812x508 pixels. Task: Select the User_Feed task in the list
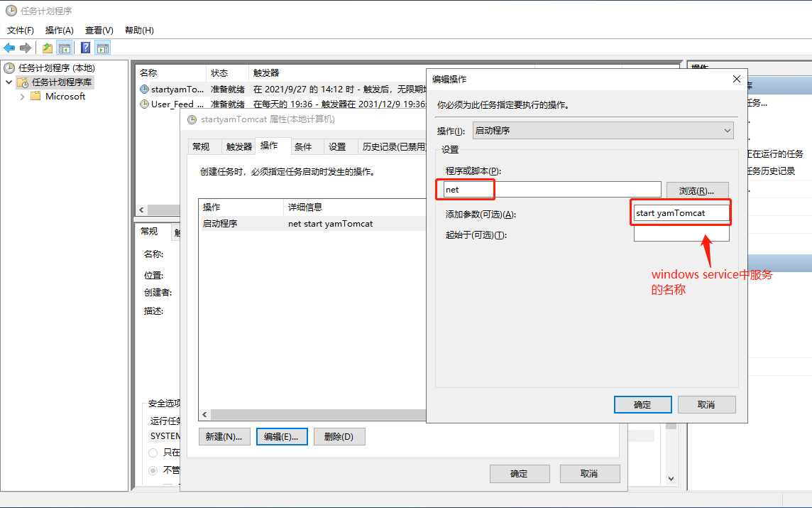tap(172, 104)
